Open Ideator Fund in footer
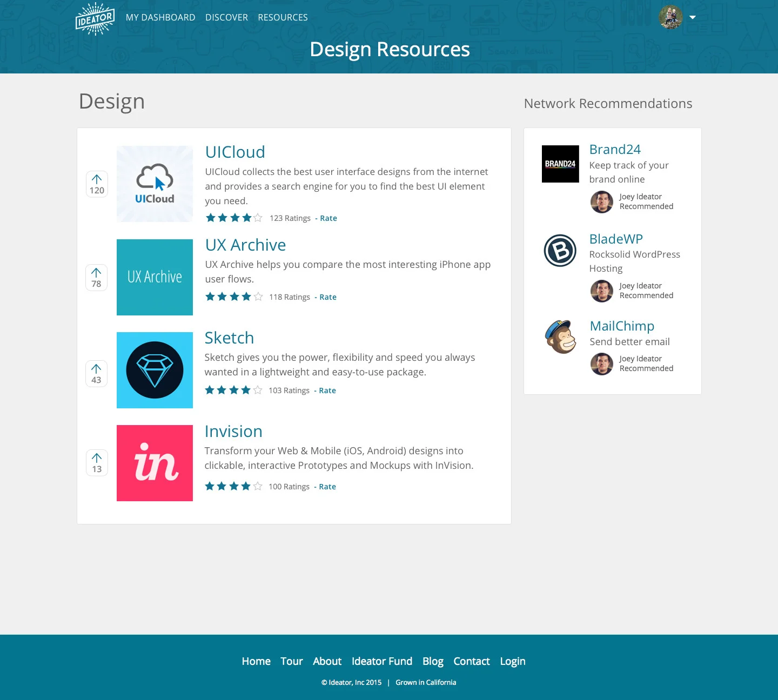778x700 pixels. tap(382, 661)
